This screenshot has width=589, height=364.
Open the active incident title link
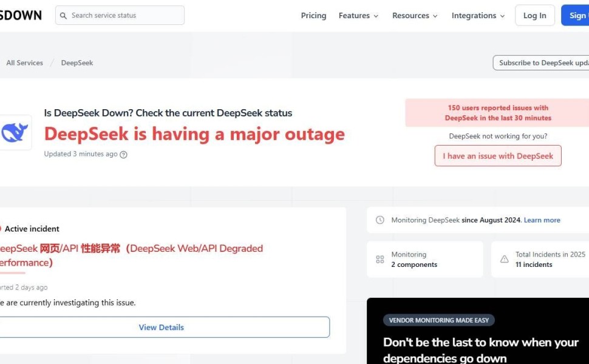[132, 255]
